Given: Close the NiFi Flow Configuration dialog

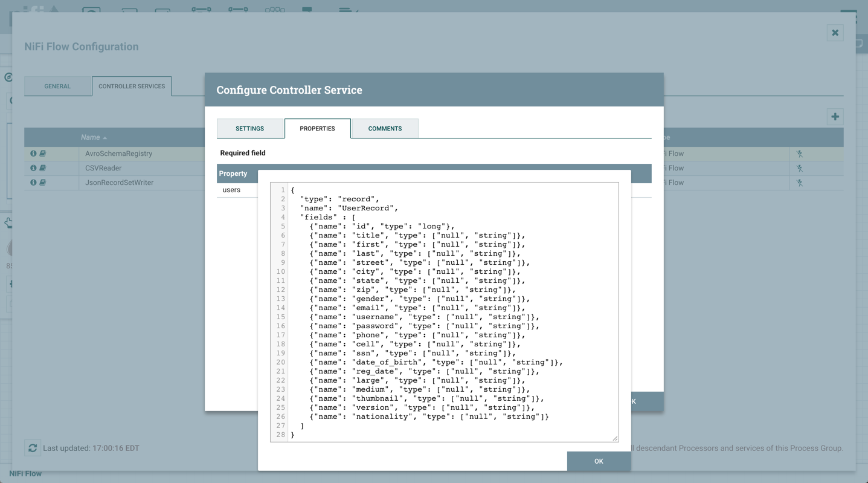Looking at the screenshot, I should click(x=835, y=33).
